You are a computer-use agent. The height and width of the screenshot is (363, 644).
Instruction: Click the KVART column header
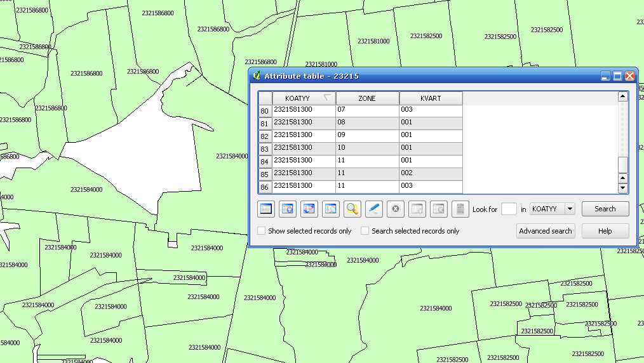[x=431, y=98]
